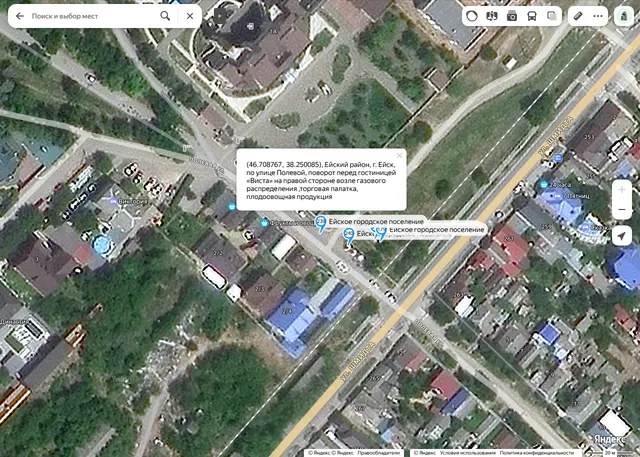
Task: Click the 'Правообладатели' link
Action: coord(378,453)
